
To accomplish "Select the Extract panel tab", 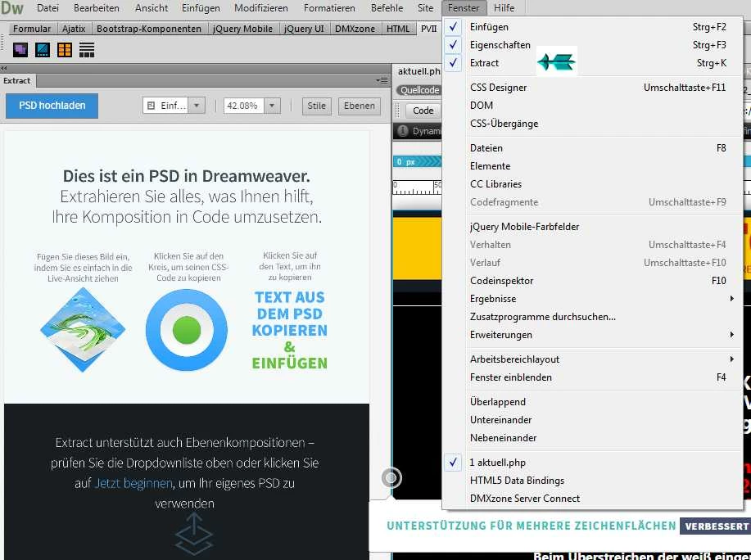I will (x=16, y=80).
